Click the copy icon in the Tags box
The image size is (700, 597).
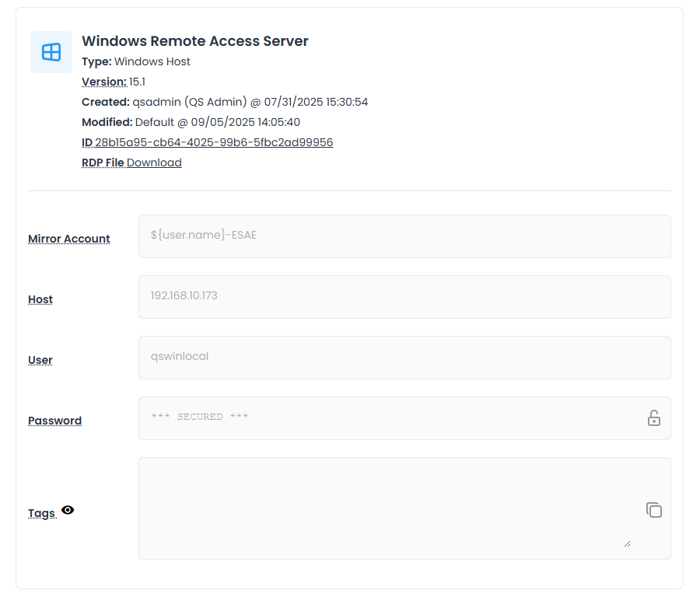(654, 510)
